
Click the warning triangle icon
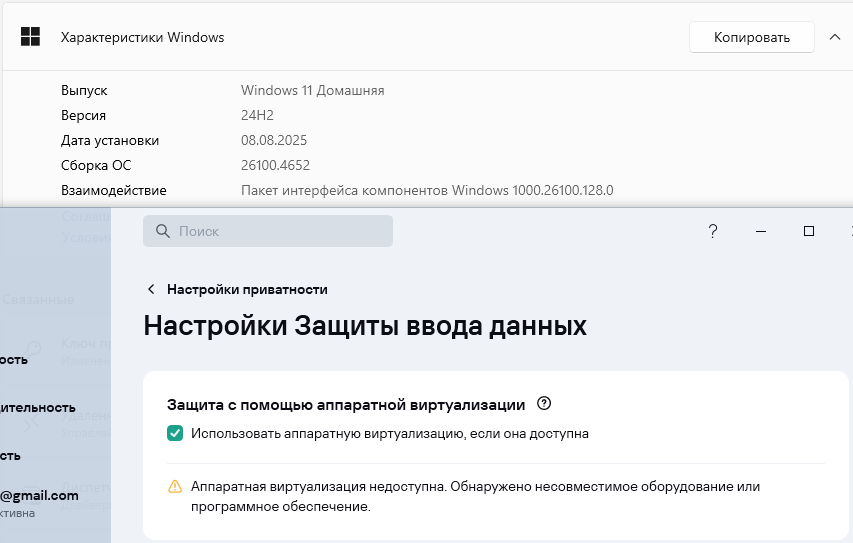(x=175, y=486)
